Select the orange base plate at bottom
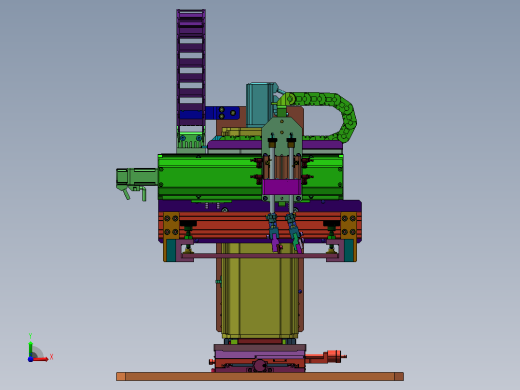The image size is (520, 390). click(x=260, y=376)
